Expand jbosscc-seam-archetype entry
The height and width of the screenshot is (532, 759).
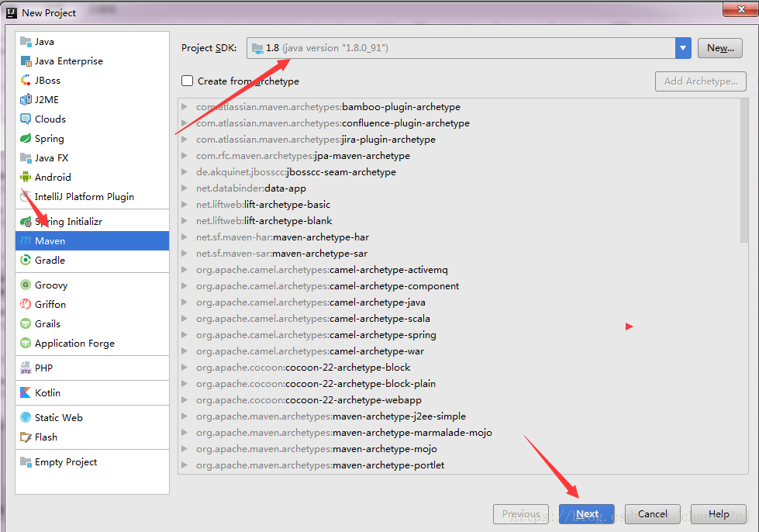point(185,172)
